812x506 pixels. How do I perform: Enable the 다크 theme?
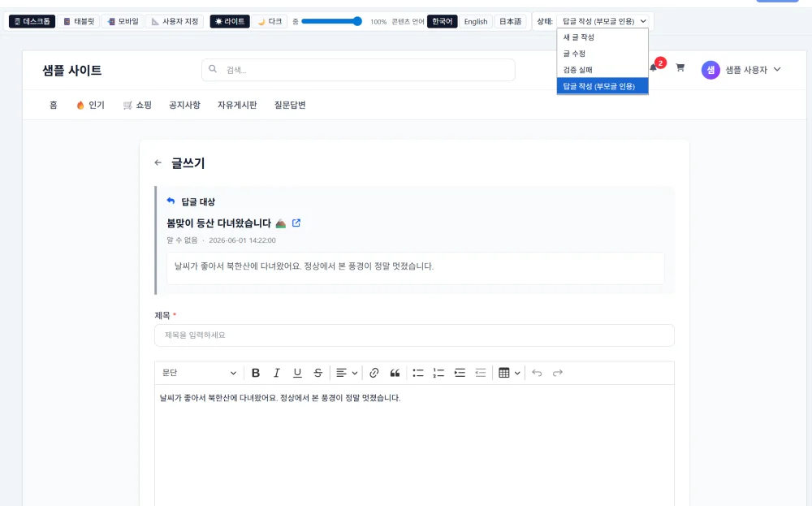point(270,21)
